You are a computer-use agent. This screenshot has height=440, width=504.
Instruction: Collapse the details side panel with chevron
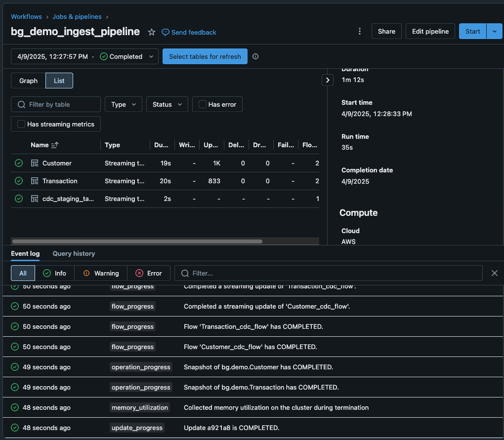pos(327,80)
